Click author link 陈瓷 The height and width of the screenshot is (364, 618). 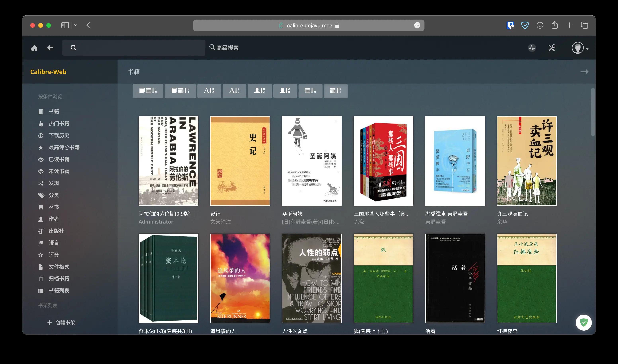tap(359, 222)
